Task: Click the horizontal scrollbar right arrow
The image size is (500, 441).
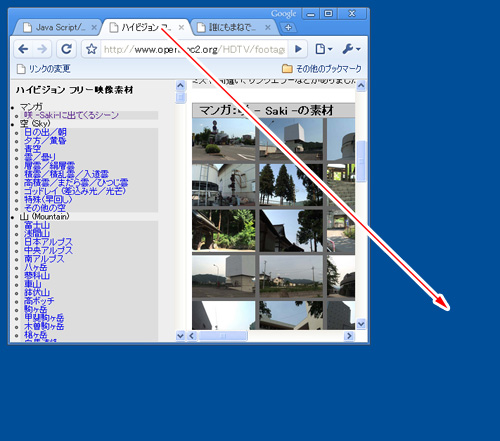Action: click(349, 336)
